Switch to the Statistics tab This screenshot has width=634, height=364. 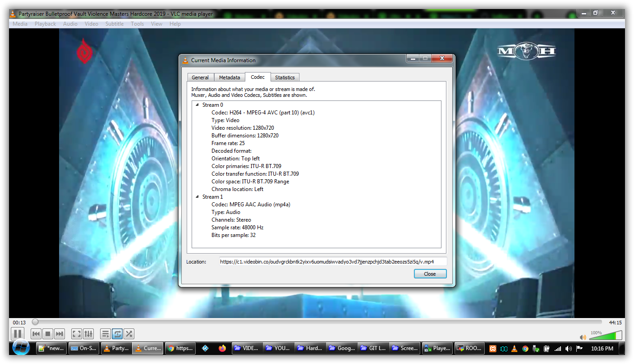pos(285,77)
